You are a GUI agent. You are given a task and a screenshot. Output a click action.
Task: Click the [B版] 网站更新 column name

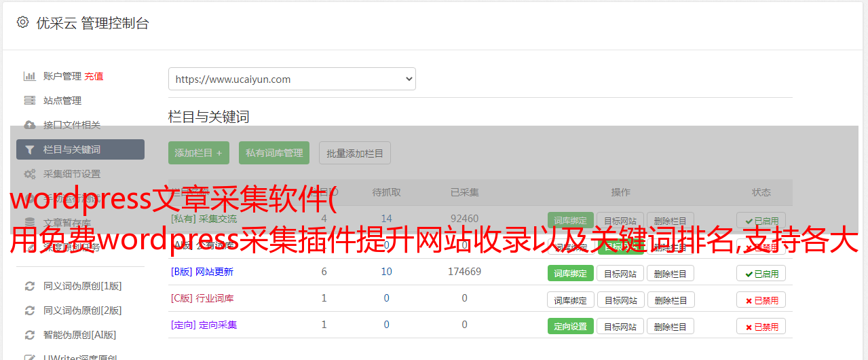coord(202,272)
